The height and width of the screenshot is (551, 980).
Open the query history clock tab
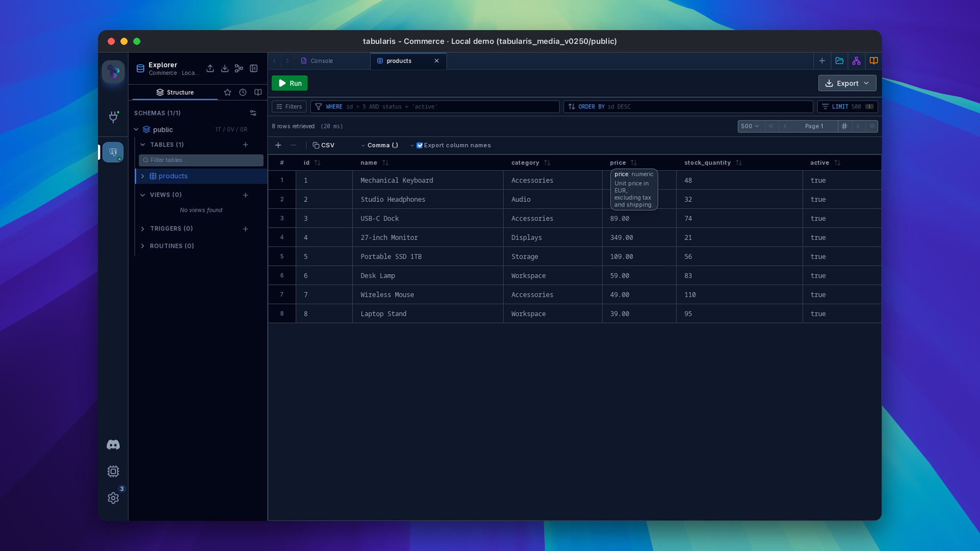click(x=243, y=92)
